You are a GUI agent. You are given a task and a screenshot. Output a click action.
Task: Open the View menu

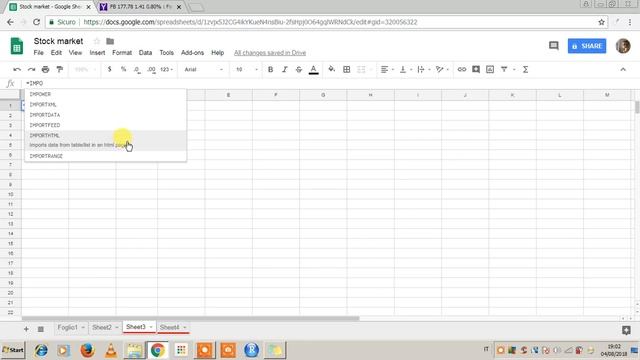click(x=75, y=53)
